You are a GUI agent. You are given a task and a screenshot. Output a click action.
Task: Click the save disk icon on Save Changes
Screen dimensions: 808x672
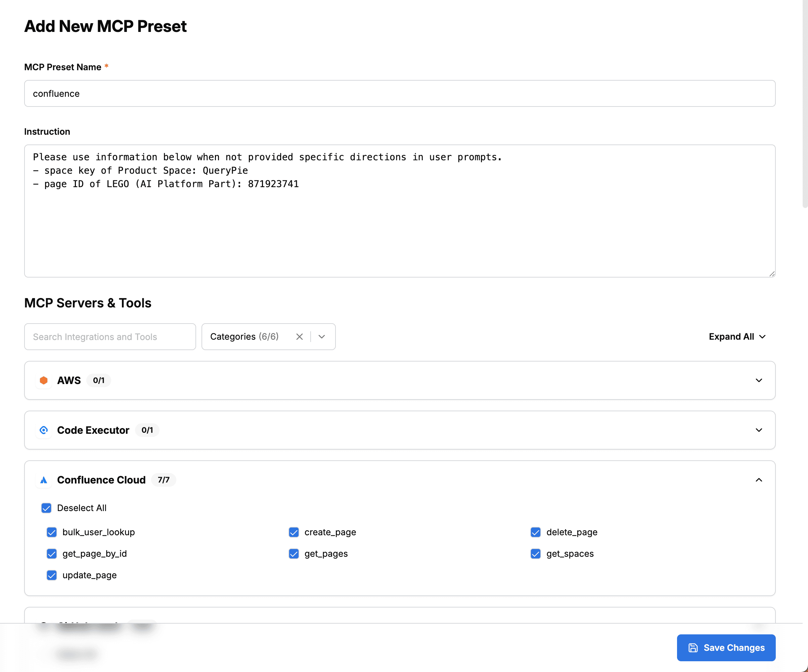coord(693,648)
